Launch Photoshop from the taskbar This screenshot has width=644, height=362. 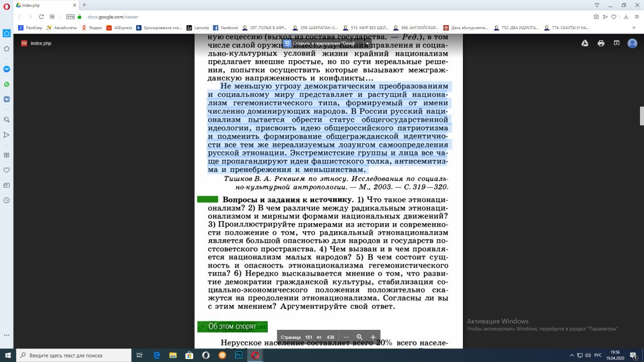coord(238,355)
